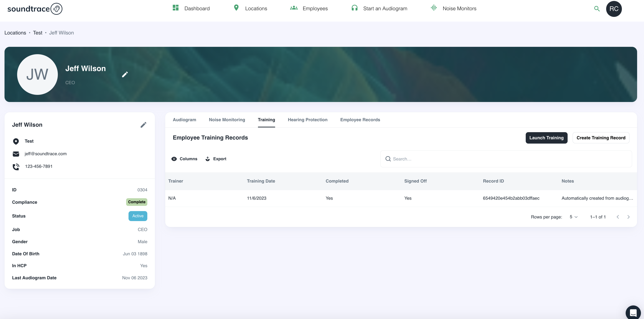
Task: Click the Export download icon
Action: (208, 159)
